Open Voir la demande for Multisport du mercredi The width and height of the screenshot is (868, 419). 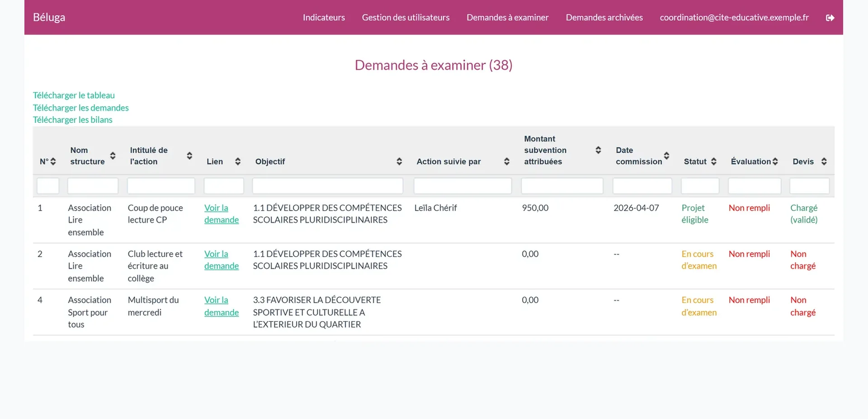[222, 306]
